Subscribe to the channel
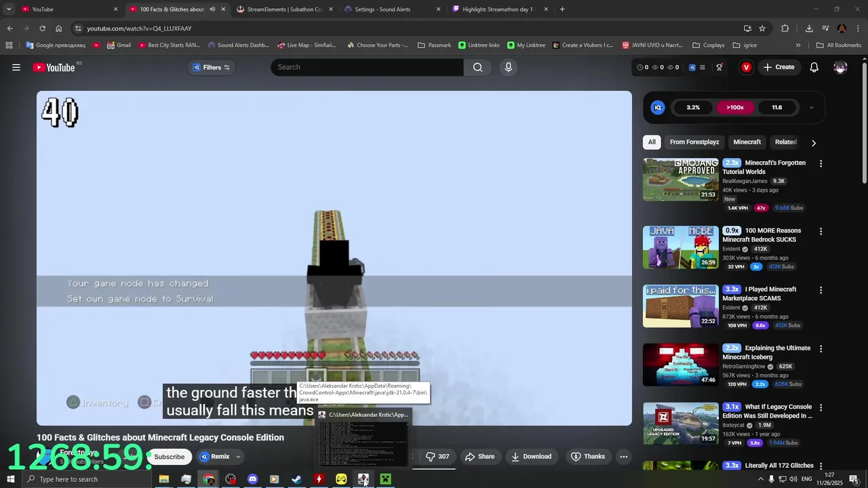 coord(169,457)
